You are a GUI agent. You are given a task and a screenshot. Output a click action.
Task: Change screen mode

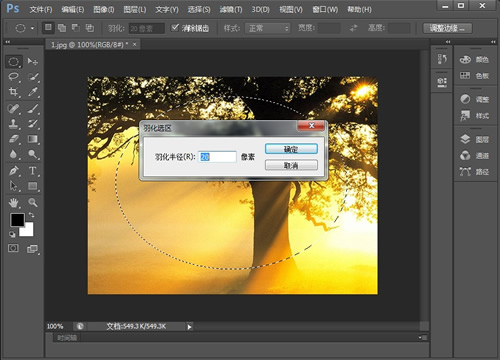click(x=32, y=249)
